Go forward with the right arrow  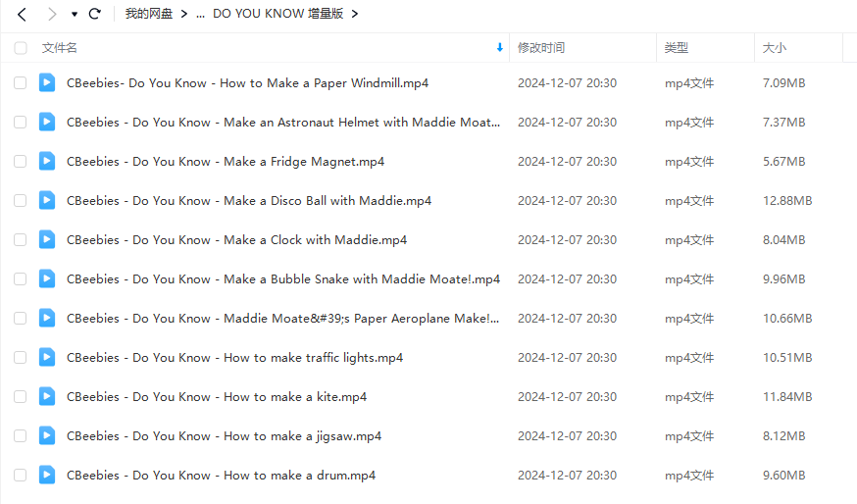52,14
